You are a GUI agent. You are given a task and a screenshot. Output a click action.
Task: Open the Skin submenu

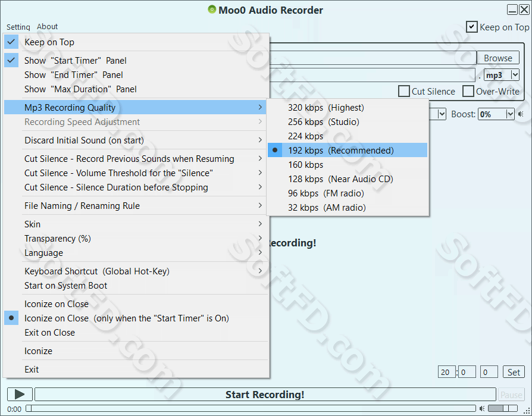point(136,224)
